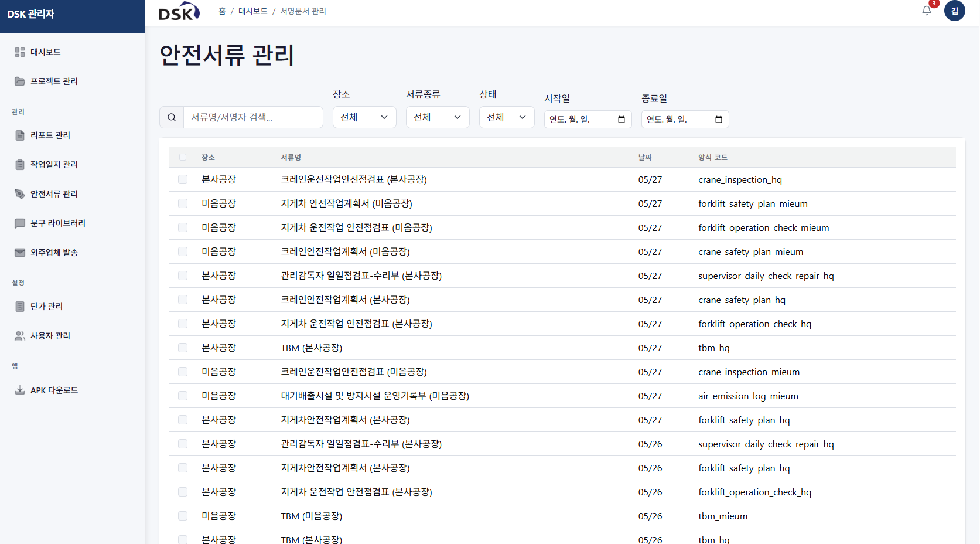Click the 문구 라이브러리 chat icon
Image resolution: width=980 pixels, height=544 pixels.
tap(20, 223)
